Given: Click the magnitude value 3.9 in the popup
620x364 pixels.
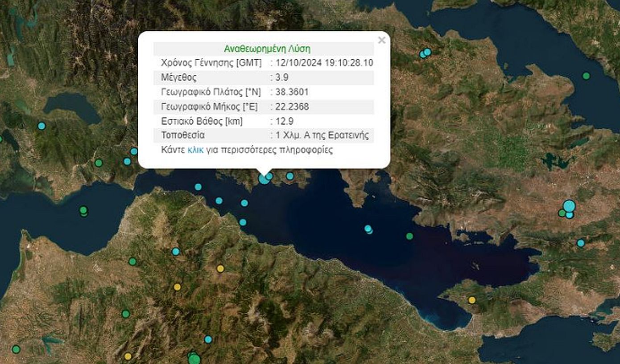Looking at the screenshot, I should tap(282, 77).
